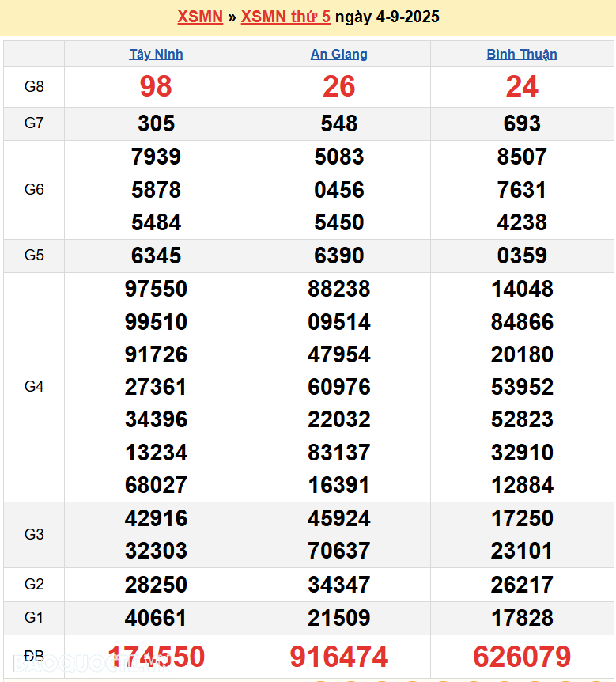Open the An Giang province link
This screenshot has width=616, height=682.
point(338,54)
